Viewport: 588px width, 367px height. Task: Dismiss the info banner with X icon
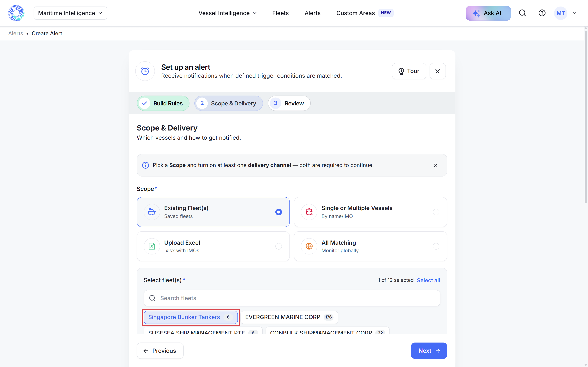point(436,165)
